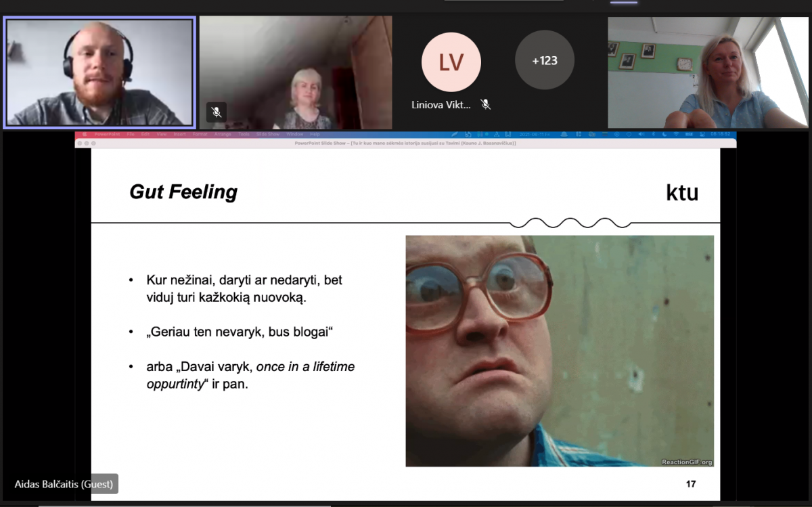The width and height of the screenshot is (812, 507).
Task: Open the Window menu in menu bar
Action: click(294, 134)
